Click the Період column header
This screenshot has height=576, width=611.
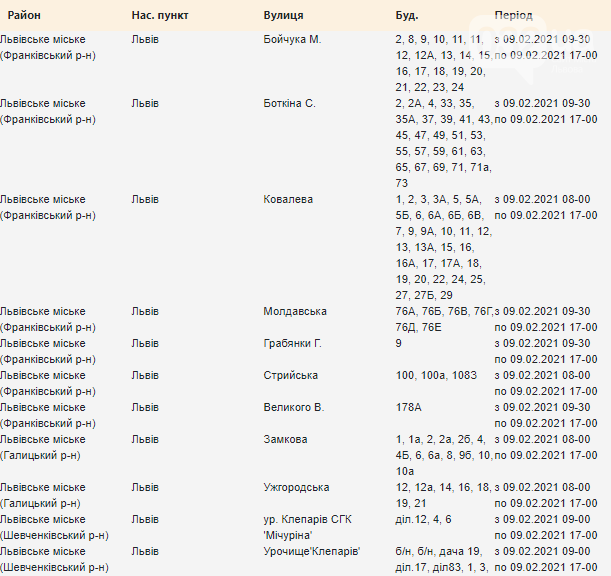513,15
